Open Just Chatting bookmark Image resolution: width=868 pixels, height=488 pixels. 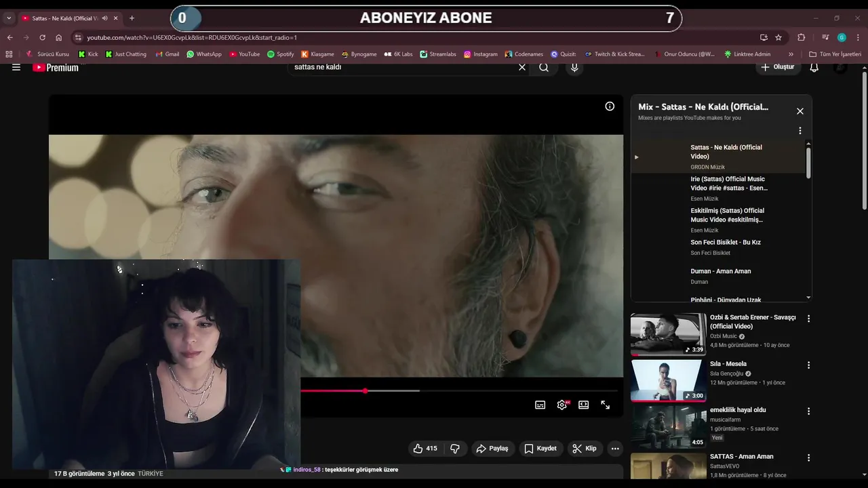tap(126, 54)
